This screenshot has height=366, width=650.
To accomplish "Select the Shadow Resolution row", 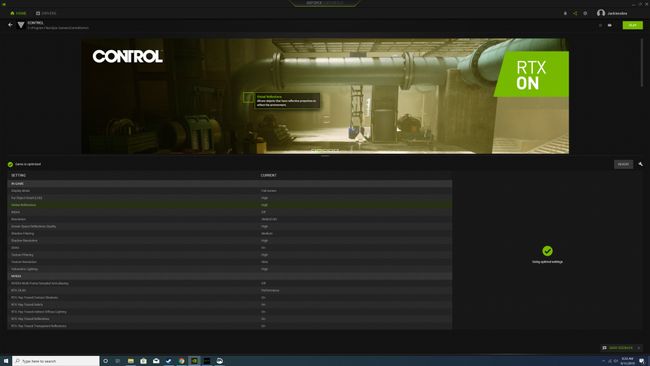I will (x=230, y=240).
